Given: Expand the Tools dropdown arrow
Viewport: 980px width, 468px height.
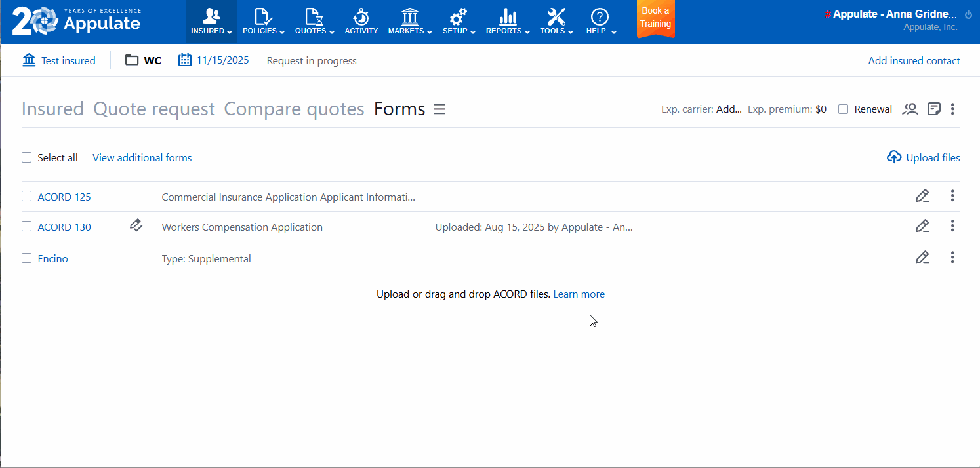Looking at the screenshot, I should coord(571,31).
